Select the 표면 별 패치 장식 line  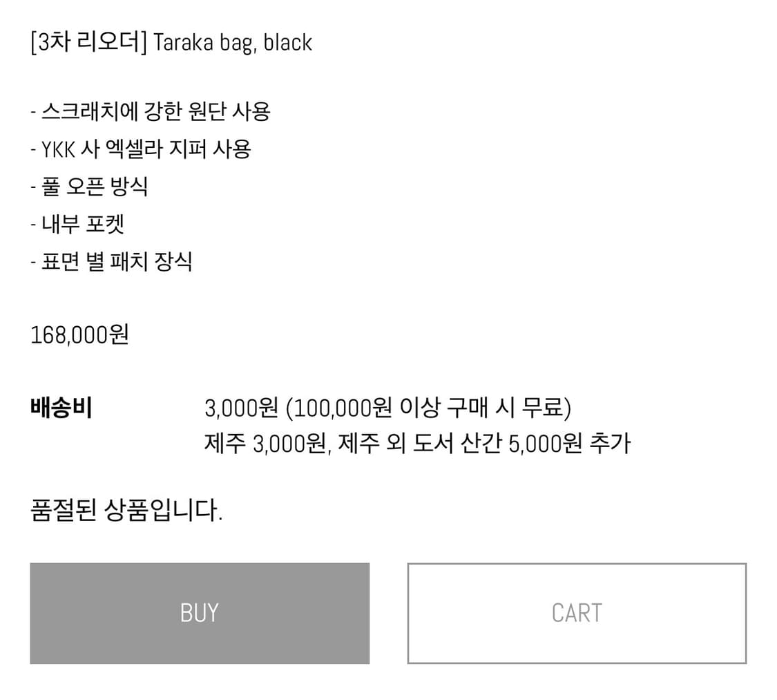[x=112, y=261]
